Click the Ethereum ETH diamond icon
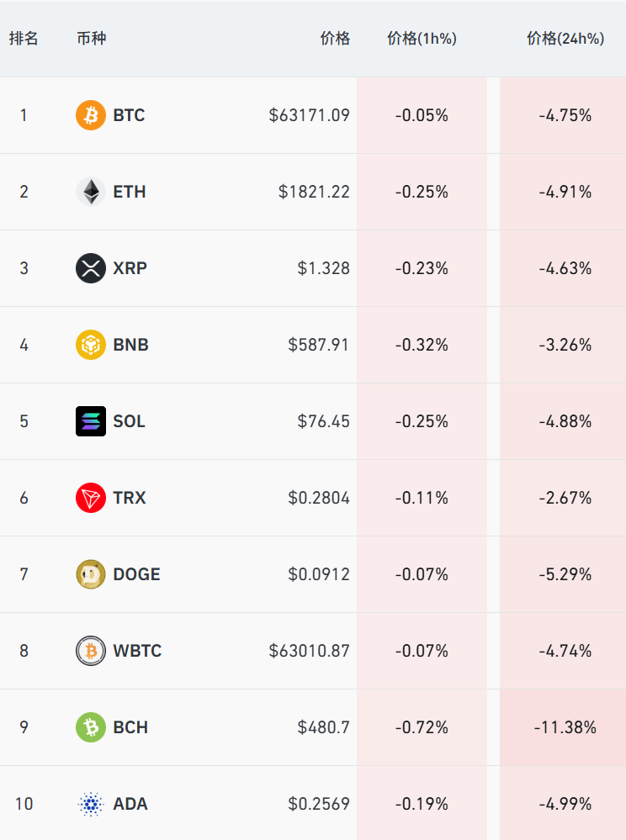This screenshot has height=840, width=626. point(91,192)
